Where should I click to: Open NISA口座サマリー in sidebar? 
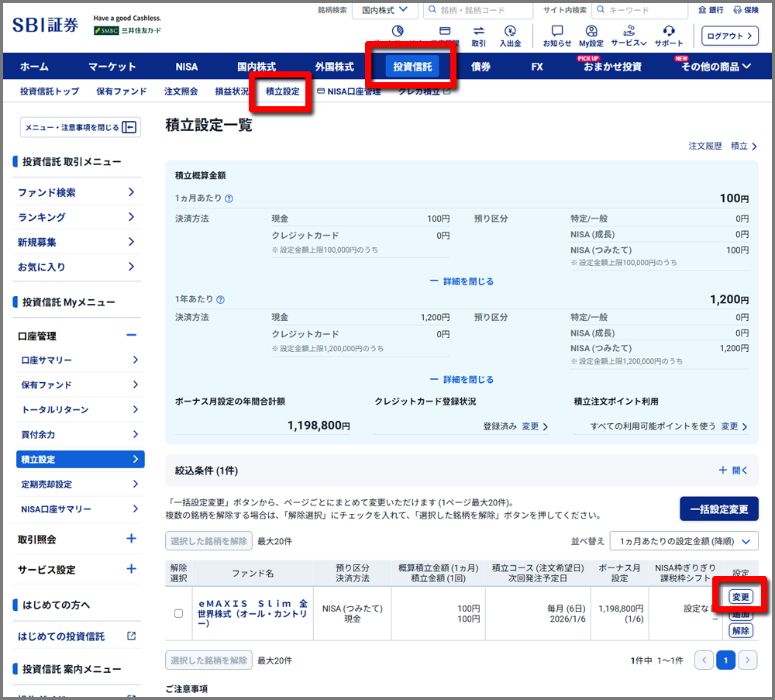(x=80, y=509)
